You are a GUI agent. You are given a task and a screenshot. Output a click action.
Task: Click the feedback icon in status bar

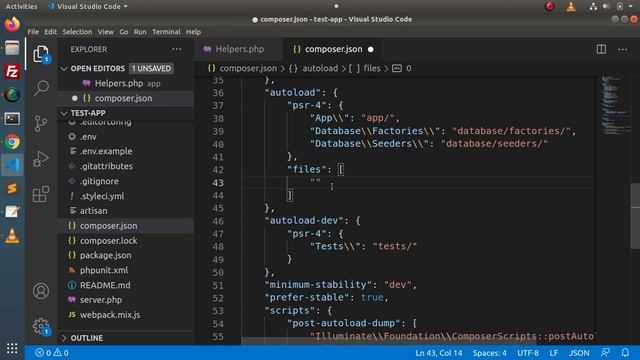click(x=605, y=353)
